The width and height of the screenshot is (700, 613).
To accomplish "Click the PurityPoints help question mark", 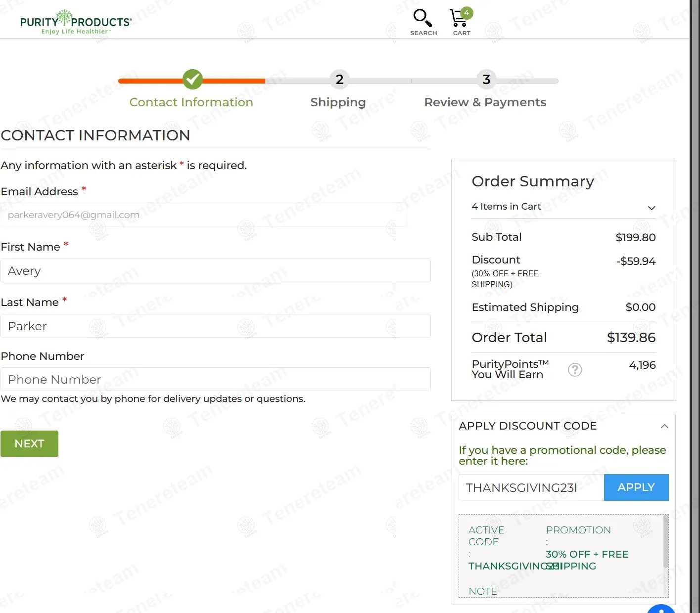I will click(x=575, y=370).
